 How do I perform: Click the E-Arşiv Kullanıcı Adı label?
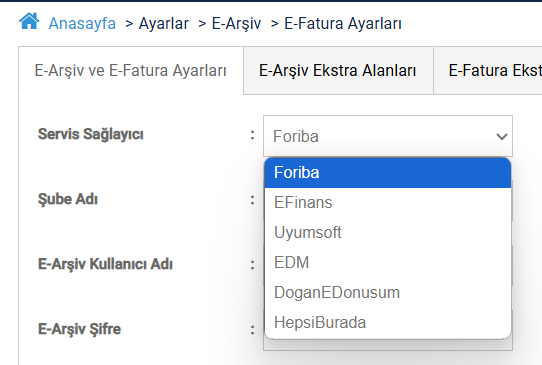[105, 264]
